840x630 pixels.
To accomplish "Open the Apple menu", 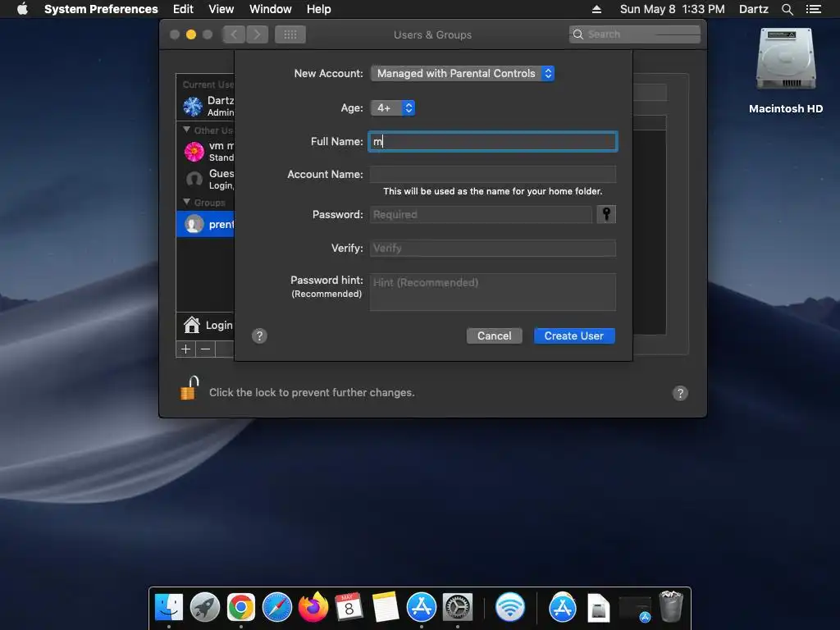I will tap(22, 9).
